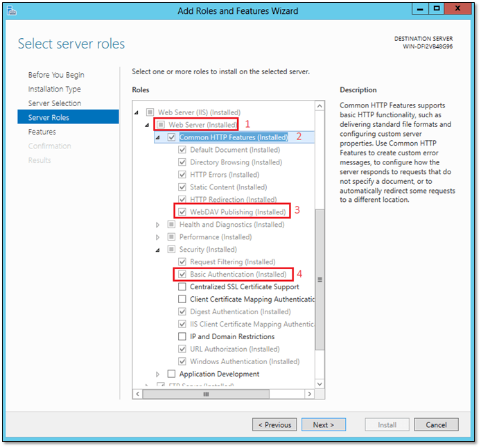Enable Client Certificate Mapping Authentication checkbox
The height and width of the screenshot is (448, 481).
pos(182,299)
